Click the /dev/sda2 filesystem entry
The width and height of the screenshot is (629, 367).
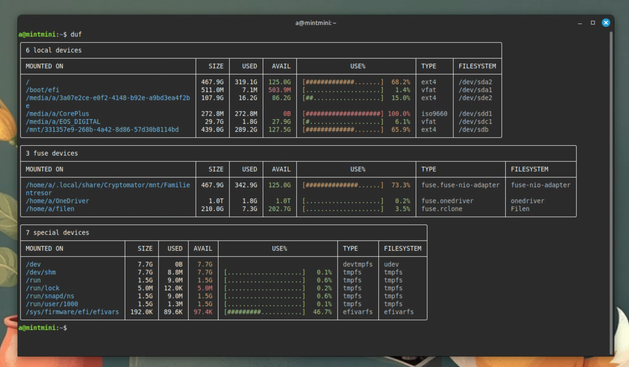(x=475, y=82)
